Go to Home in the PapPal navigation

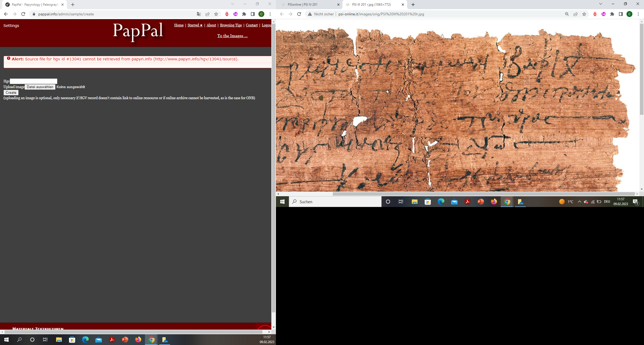[x=179, y=25]
